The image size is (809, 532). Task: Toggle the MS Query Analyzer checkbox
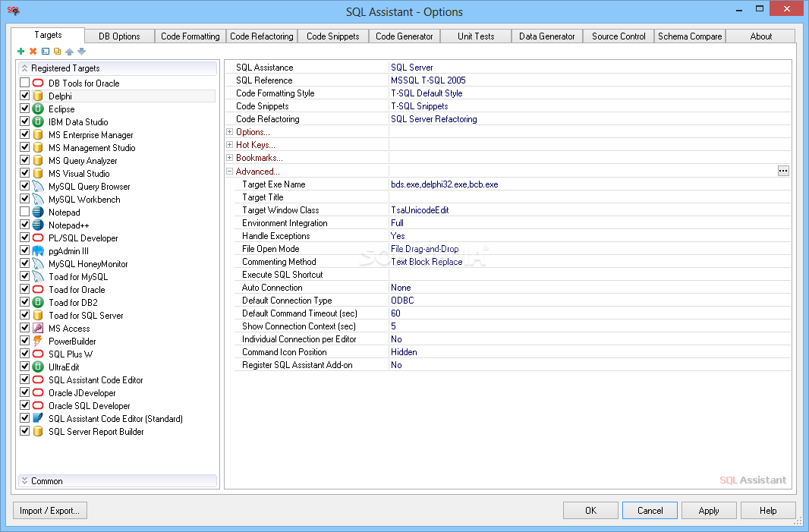(24, 160)
